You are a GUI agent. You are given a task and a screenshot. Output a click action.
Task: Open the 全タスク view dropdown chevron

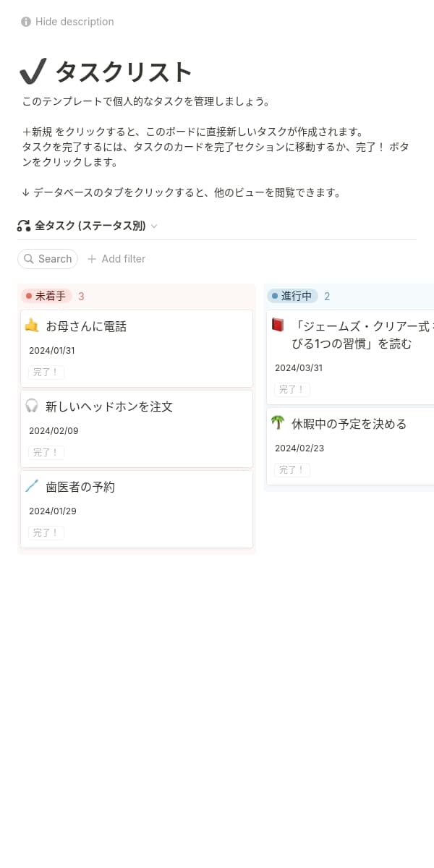tap(153, 226)
